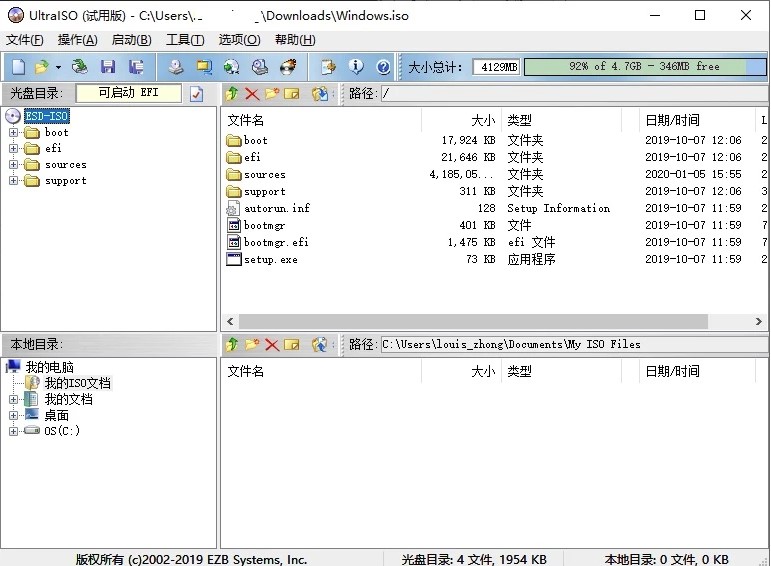Click left arrow of disc pane horizontal scrollbar
The height and width of the screenshot is (566, 771).
230,322
